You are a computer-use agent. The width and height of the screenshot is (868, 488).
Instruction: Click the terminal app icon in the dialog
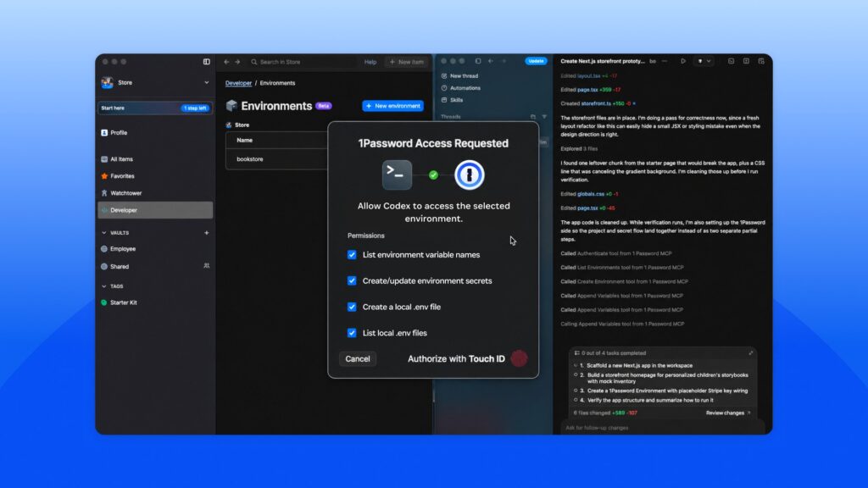[x=397, y=175]
